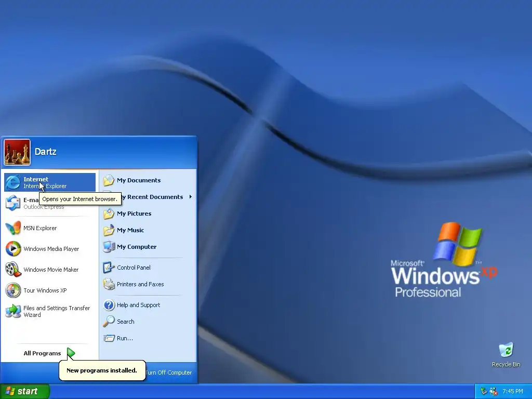This screenshot has height=399, width=532.
Task: Click the Run... label in Start menu
Action: pos(125,338)
